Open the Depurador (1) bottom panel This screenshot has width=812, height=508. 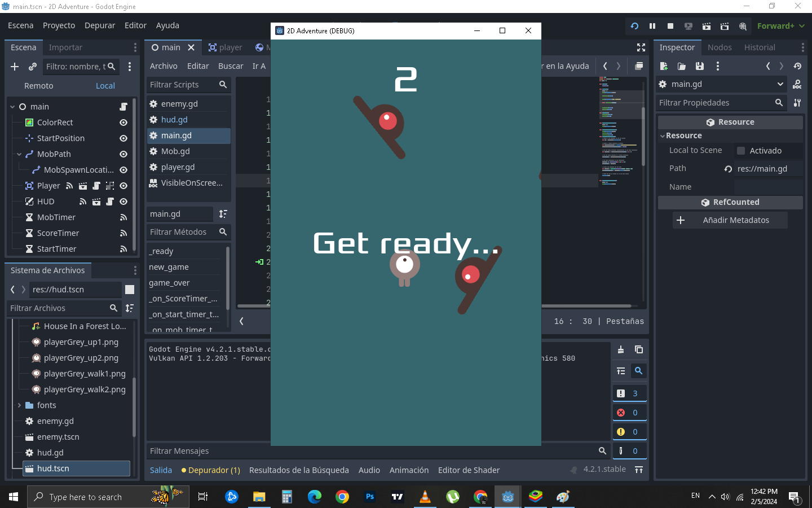(x=211, y=470)
